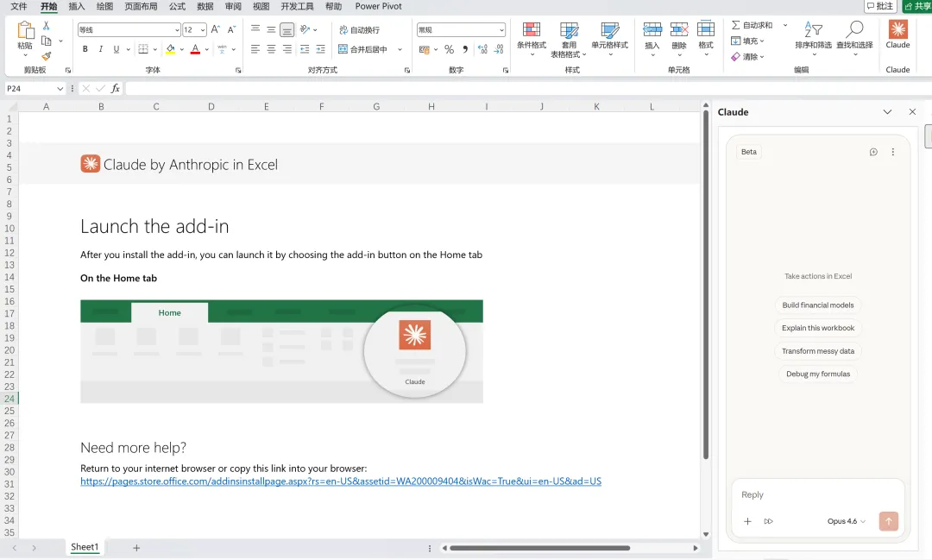Expand the Name Box dropdown arrow
This screenshot has height=560, width=932.
pos(60,89)
